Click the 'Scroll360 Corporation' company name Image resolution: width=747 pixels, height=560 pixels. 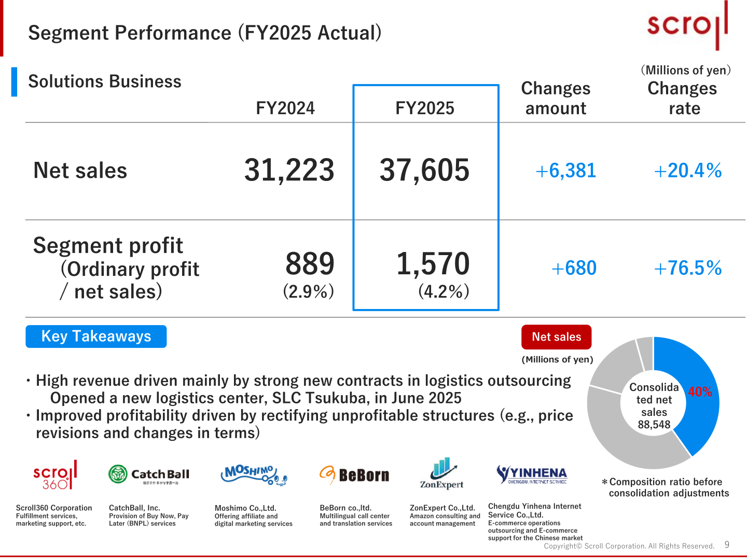[54, 508]
